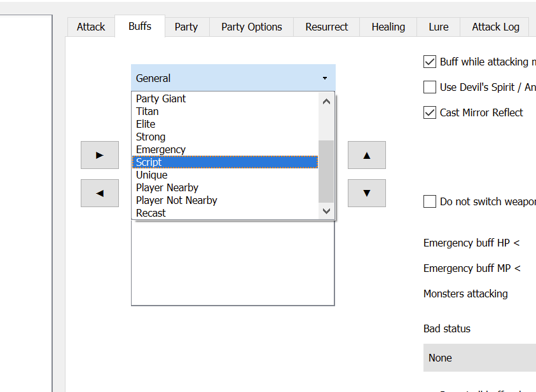Toggle Buff while attacking checkbox
Viewport: 536px width, 392px height.
pos(430,62)
